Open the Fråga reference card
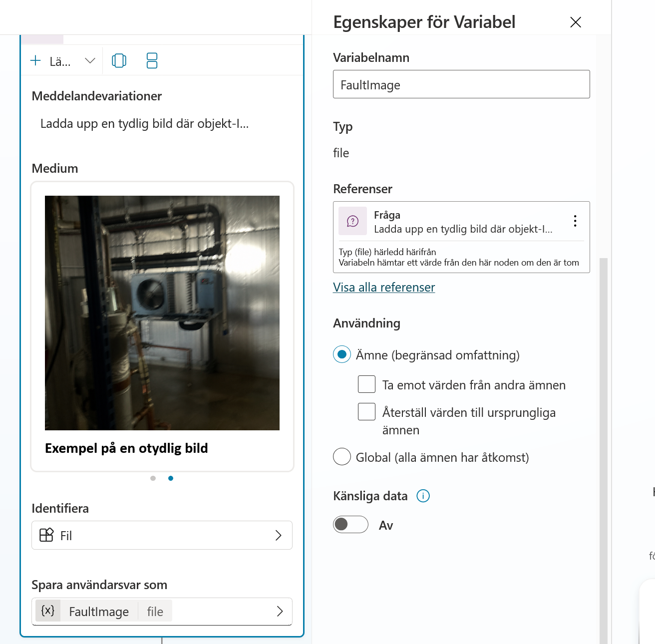Screen dimensions: 655x644 [461, 237]
